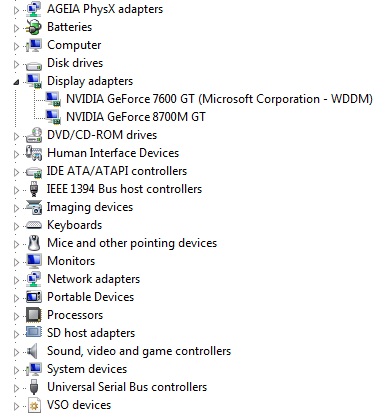Click the speaker icon for Sound controllers

point(33,351)
